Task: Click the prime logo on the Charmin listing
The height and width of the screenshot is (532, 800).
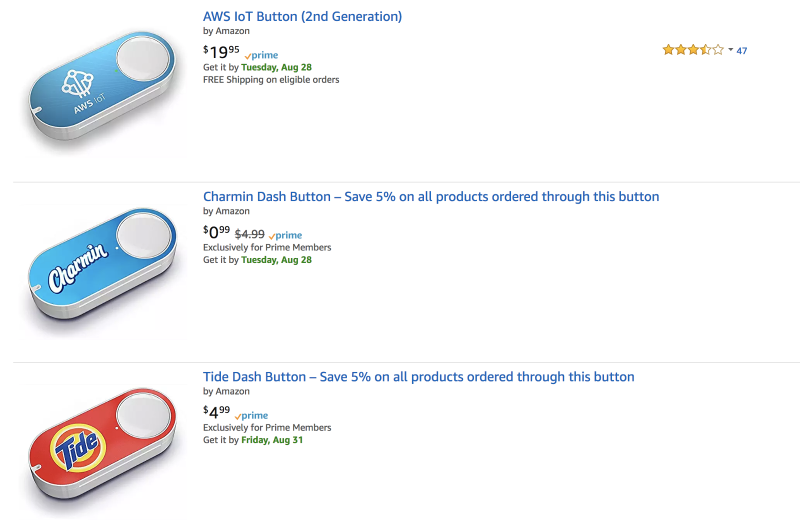Action: click(285, 235)
